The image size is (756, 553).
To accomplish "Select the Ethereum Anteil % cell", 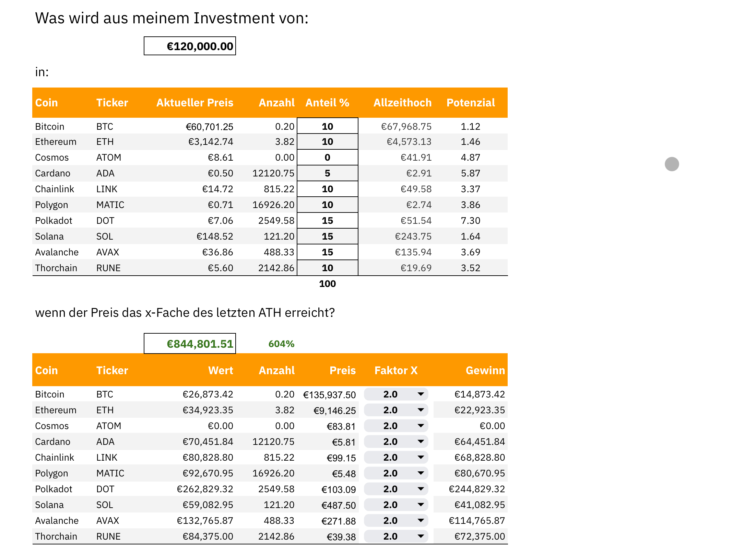I will click(328, 141).
